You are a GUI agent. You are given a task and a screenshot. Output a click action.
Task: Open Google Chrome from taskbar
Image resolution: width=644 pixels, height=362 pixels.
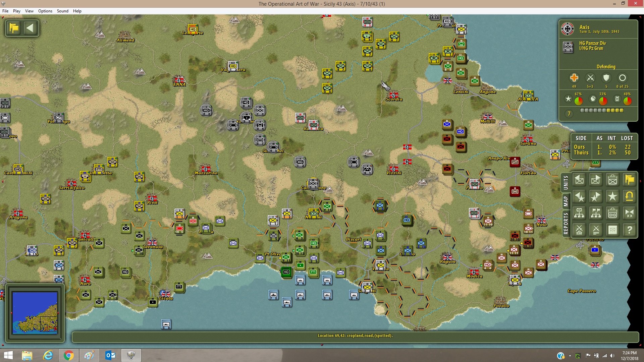pos(68,355)
